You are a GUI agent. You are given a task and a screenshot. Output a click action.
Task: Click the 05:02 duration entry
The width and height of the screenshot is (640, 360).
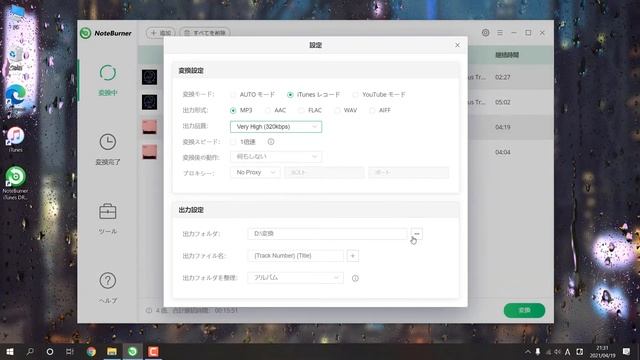[502, 102]
